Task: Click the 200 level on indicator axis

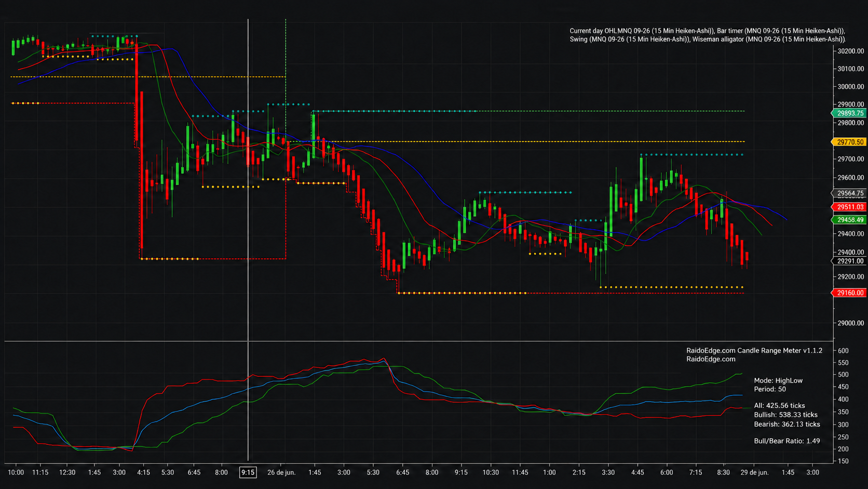Action: (843, 449)
